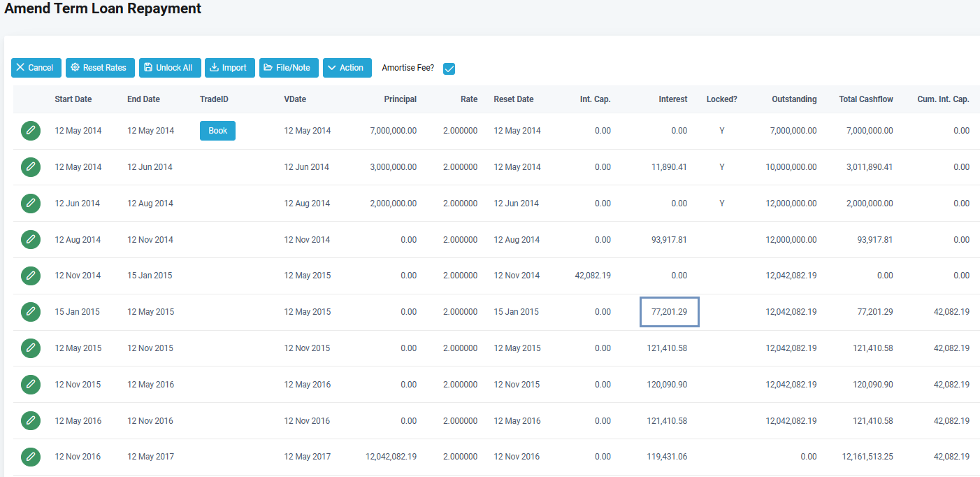The image size is (980, 477).
Task: Click edit pencil for 12 May 2014 Book row
Action: point(30,131)
